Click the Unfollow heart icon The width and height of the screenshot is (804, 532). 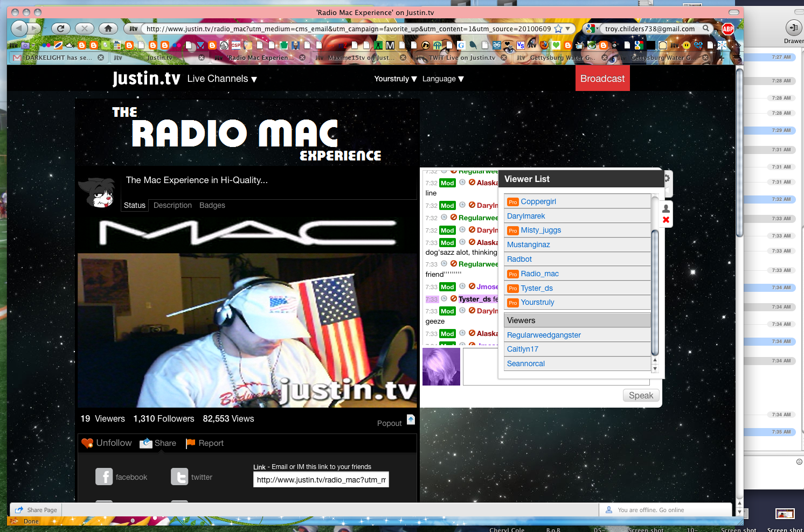[x=87, y=443]
